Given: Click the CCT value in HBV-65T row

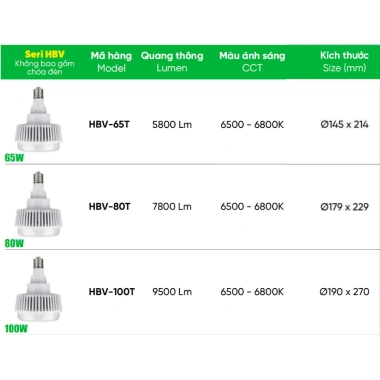Looking at the screenshot, I should [252, 125].
